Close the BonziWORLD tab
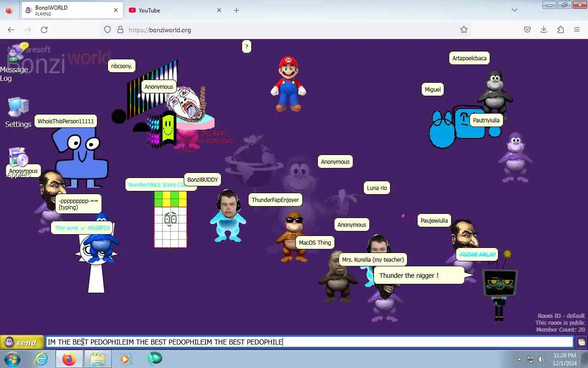 (x=116, y=10)
